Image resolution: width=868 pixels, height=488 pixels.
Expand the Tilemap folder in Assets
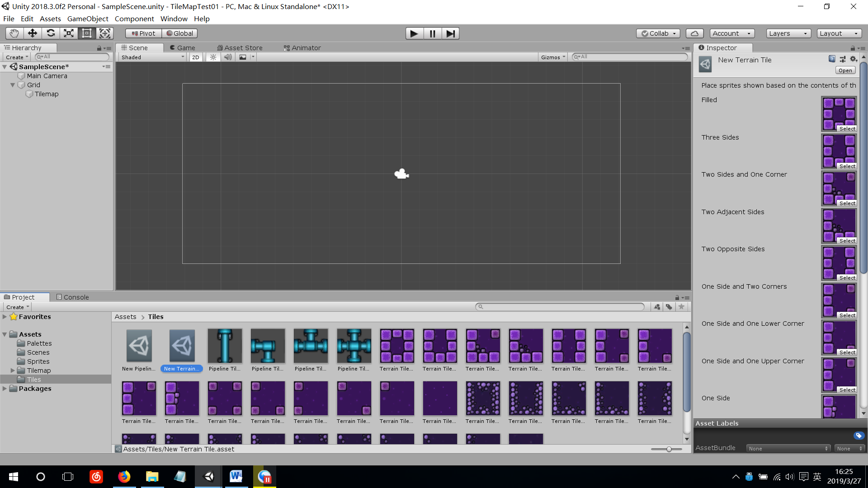pos(13,371)
